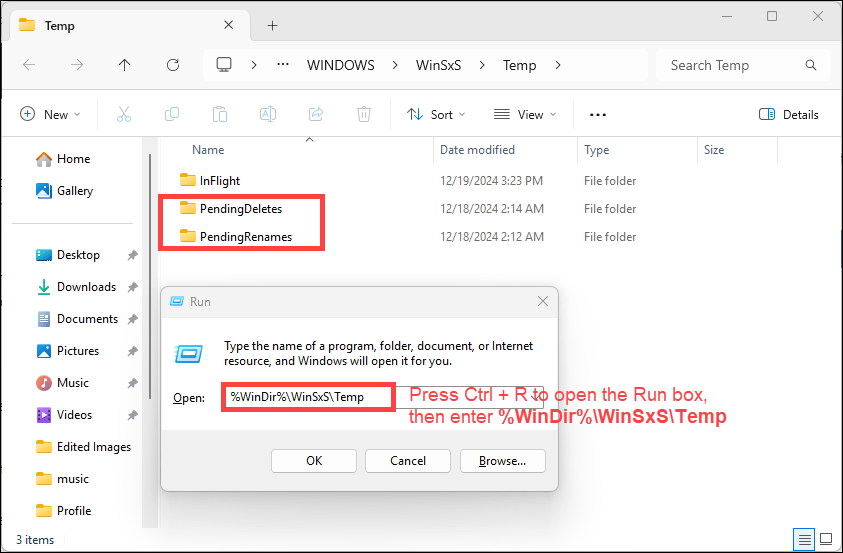The image size is (843, 553).
Task: Click Browse button in Run dialog
Action: 502,461
